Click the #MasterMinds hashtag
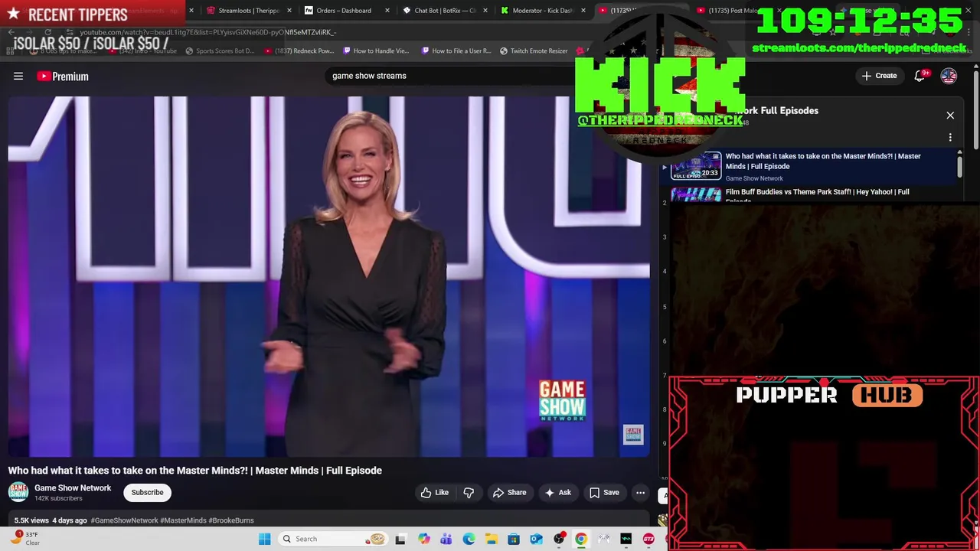 click(183, 520)
